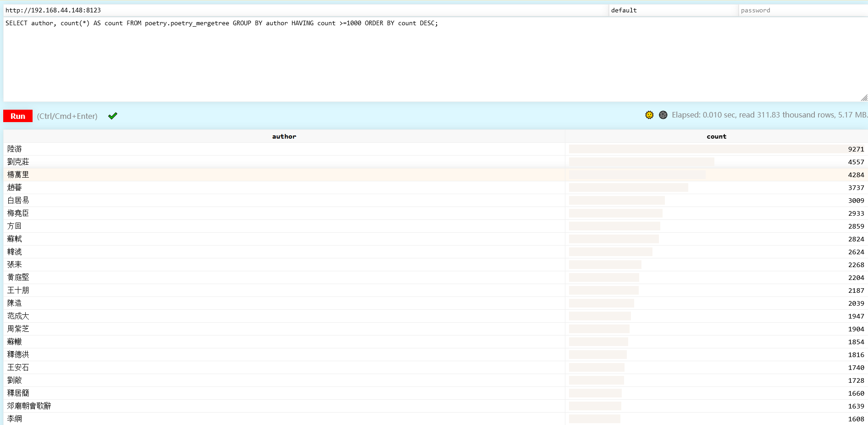Select author cell '郊廟朝會歌辭'
The width and height of the screenshot is (868, 425).
click(284, 406)
